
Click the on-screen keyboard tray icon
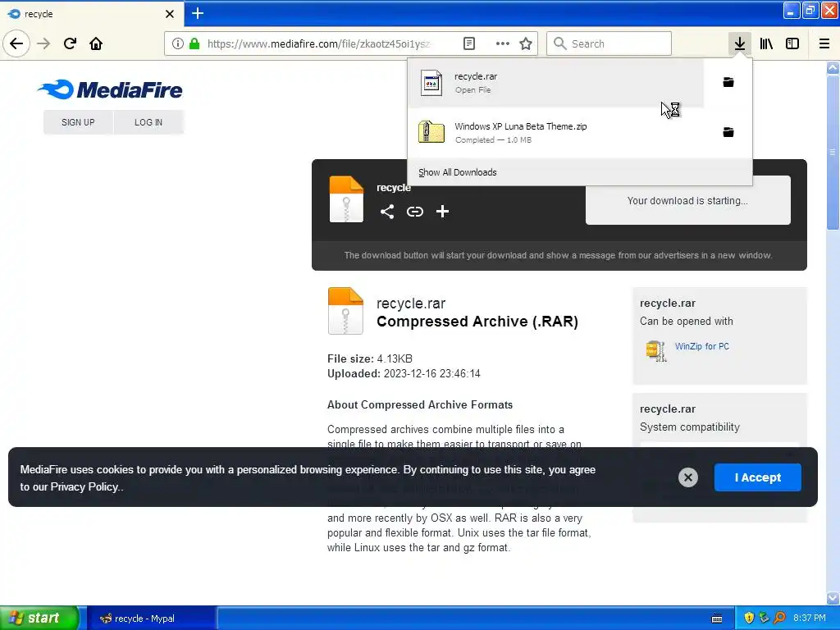717,619
